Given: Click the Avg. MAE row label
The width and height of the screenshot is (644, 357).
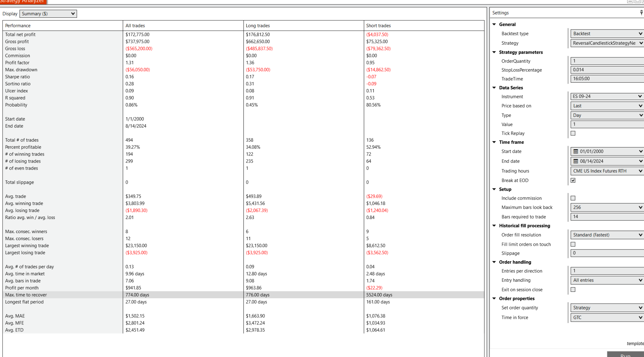Looking at the screenshot, I should pyautogui.click(x=15, y=316).
